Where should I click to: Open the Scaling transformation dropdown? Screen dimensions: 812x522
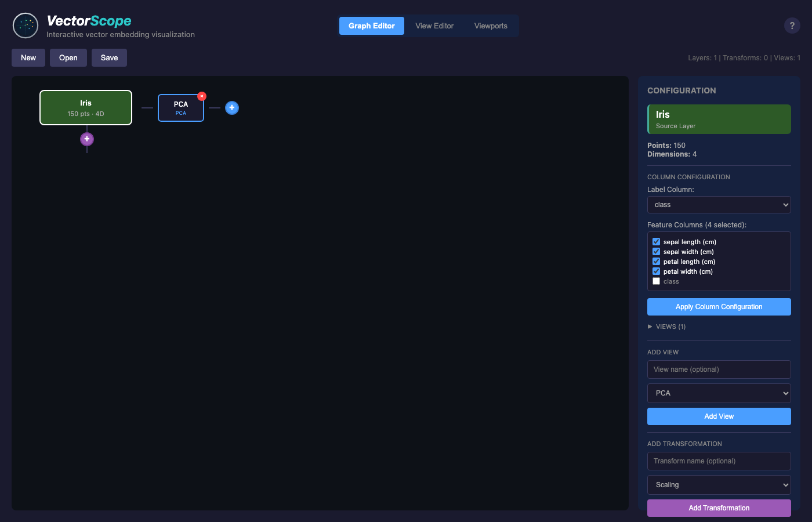[x=719, y=485]
